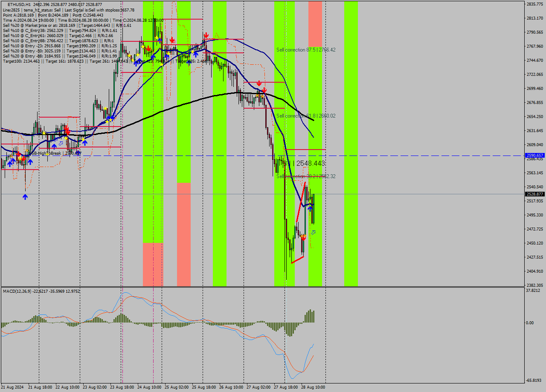
Task: Select the current price tag 2528.877
Action: pos(536,194)
